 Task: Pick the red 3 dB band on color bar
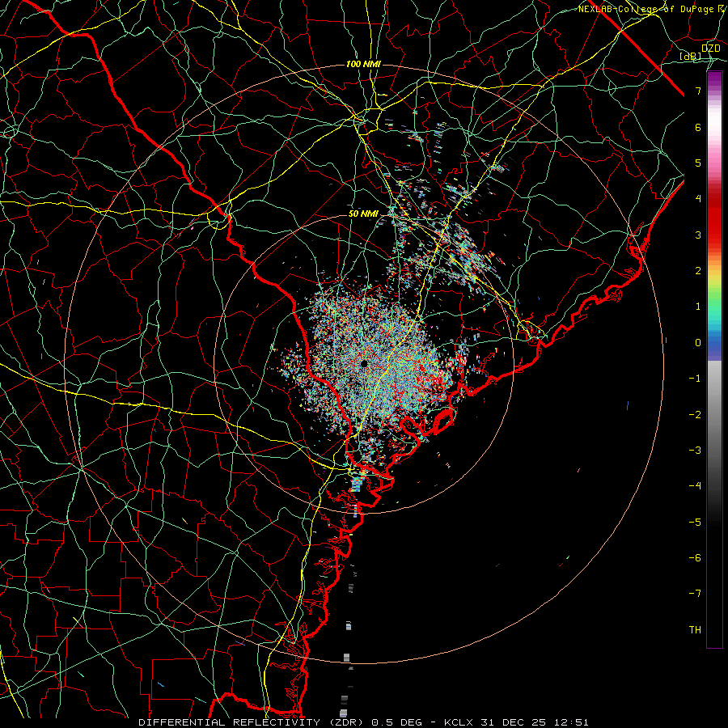click(x=714, y=235)
